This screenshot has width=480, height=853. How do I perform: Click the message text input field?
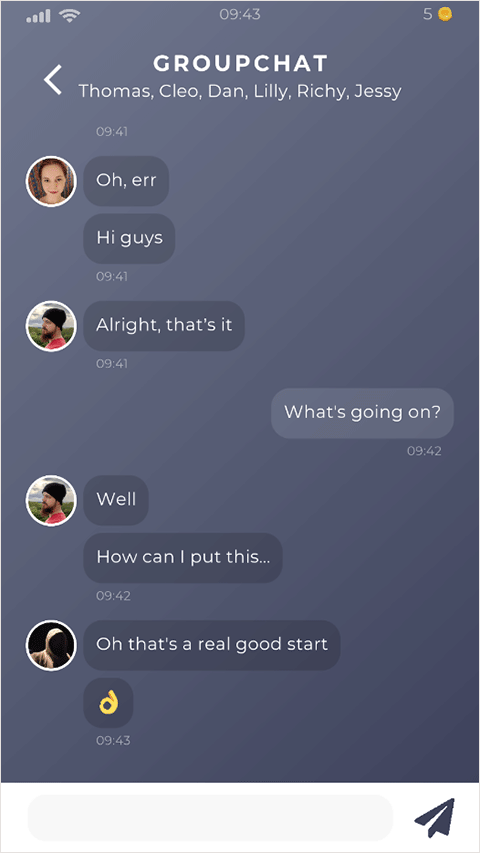coord(210,818)
